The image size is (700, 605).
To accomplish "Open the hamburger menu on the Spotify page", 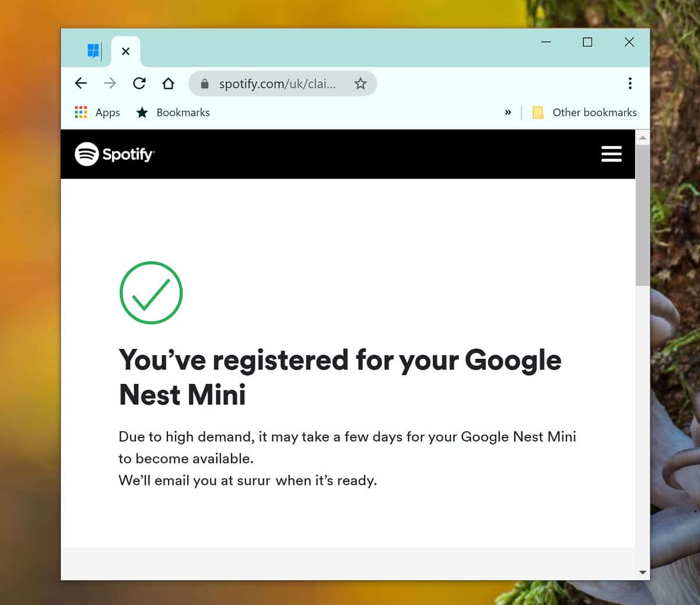I will coord(611,154).
